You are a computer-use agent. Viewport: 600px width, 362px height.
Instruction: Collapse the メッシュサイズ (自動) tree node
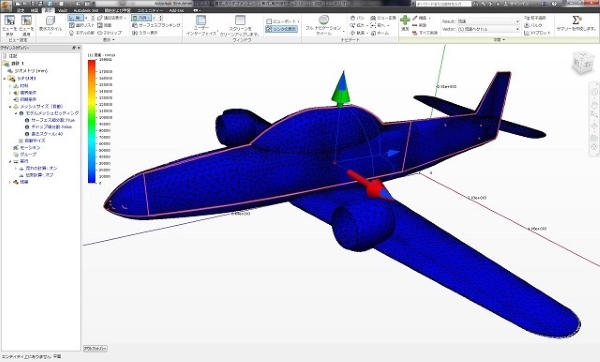(x=10, y=106)
